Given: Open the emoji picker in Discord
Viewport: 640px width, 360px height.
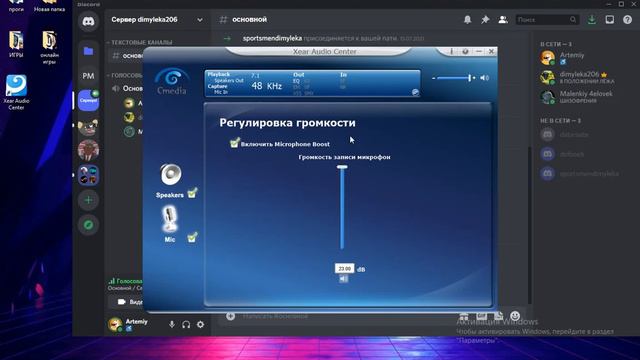Looking at the screenshot, I should 515,316.
